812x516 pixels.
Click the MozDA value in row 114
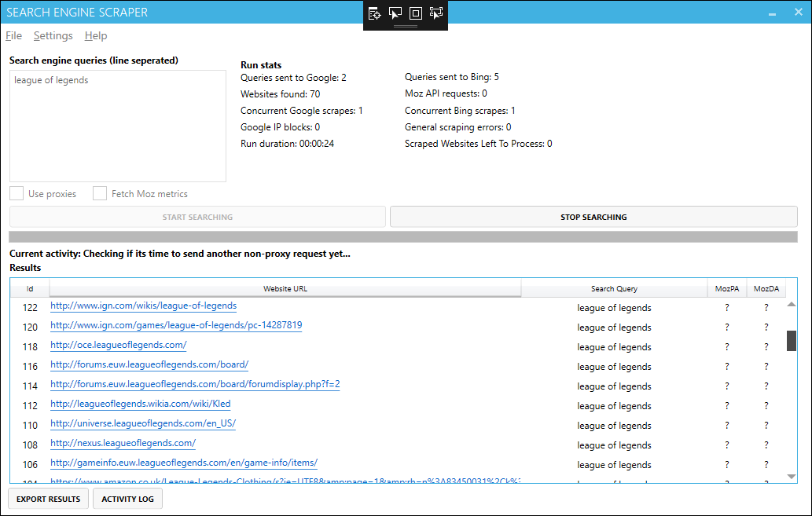[766, 386]
